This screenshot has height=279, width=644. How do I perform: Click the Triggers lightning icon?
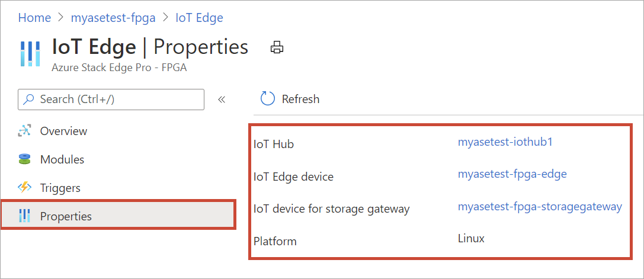(x=24, y=188)
